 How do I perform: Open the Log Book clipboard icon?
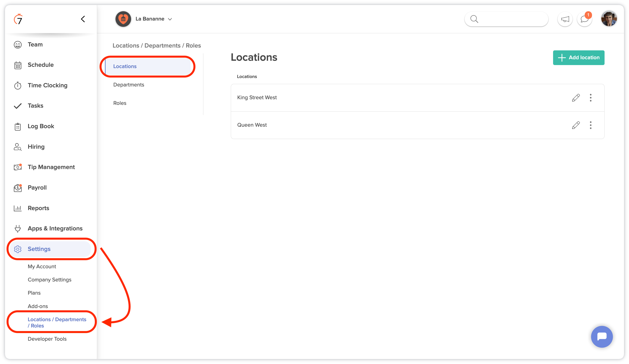[18, 126]
